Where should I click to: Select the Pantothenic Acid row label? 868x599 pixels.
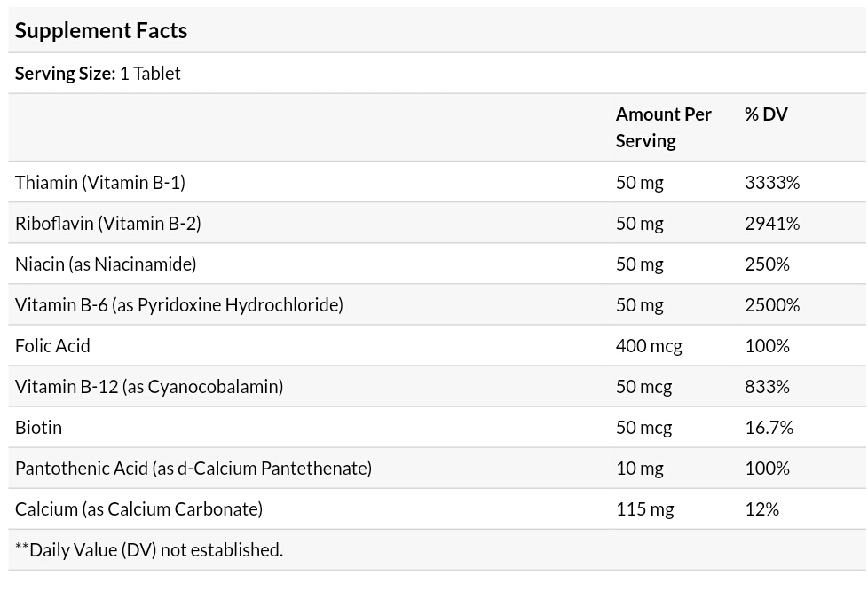[x=193, y=469]
